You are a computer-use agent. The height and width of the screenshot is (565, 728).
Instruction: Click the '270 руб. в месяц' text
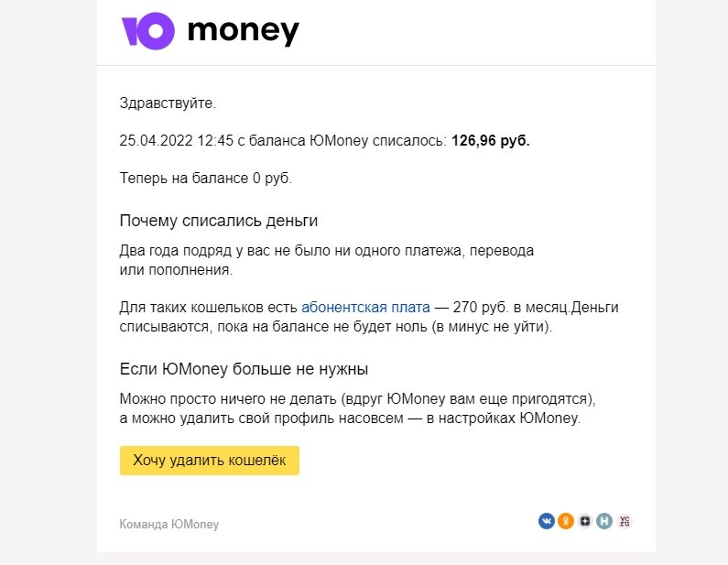click(511, 308)
